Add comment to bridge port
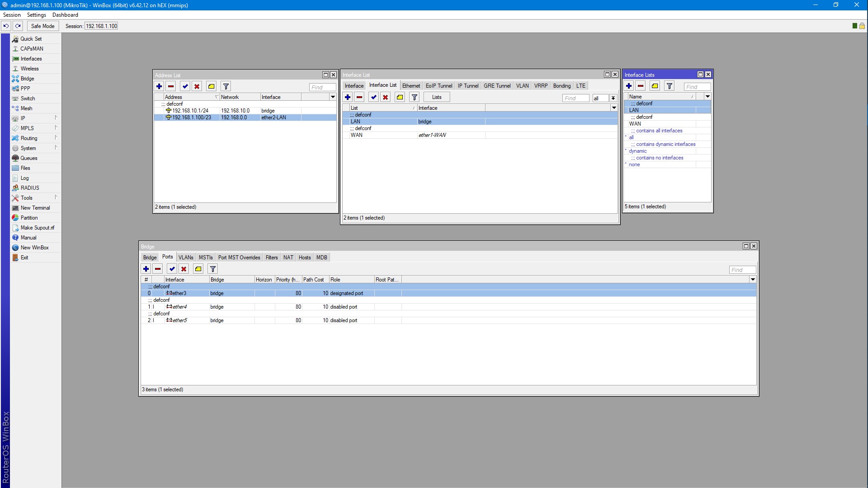 click(198, 269)
